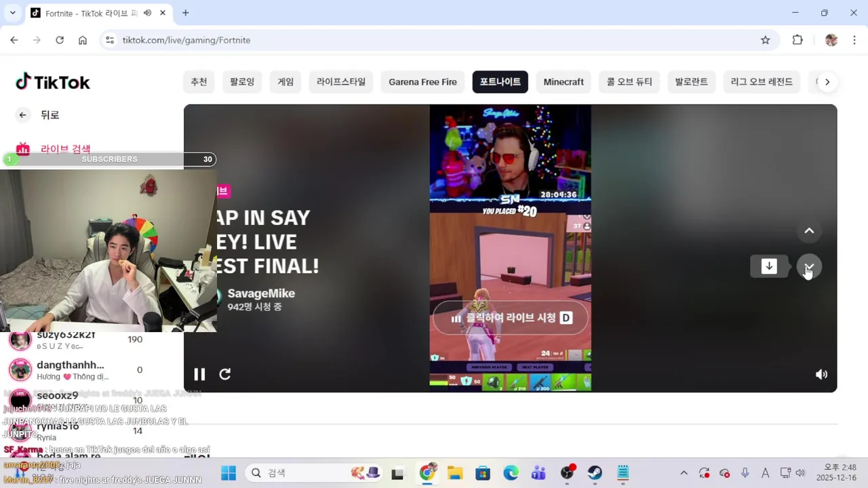Open the Chrome profile avatar
Viewport: 868px width, 488px height.
tap(831, 40)
